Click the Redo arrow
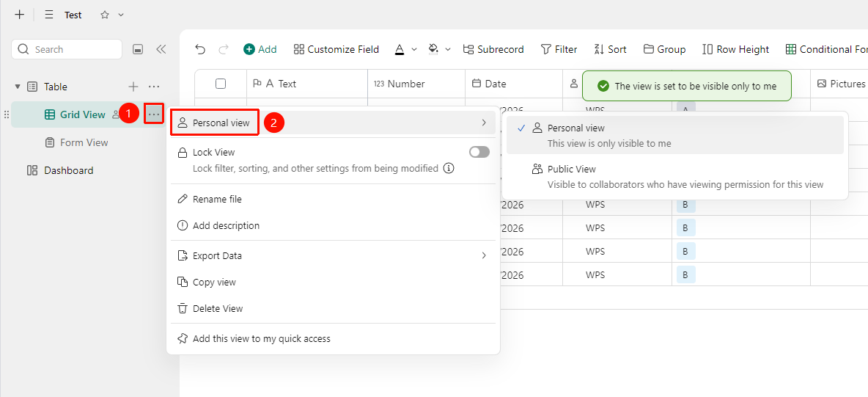The height and width of the screenshot is (397, 868). (224, 49)
